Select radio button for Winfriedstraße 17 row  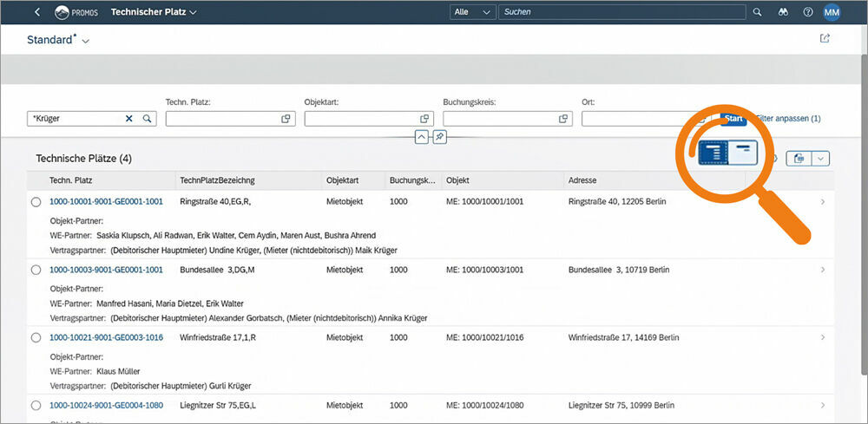click(x=36, y=337)
